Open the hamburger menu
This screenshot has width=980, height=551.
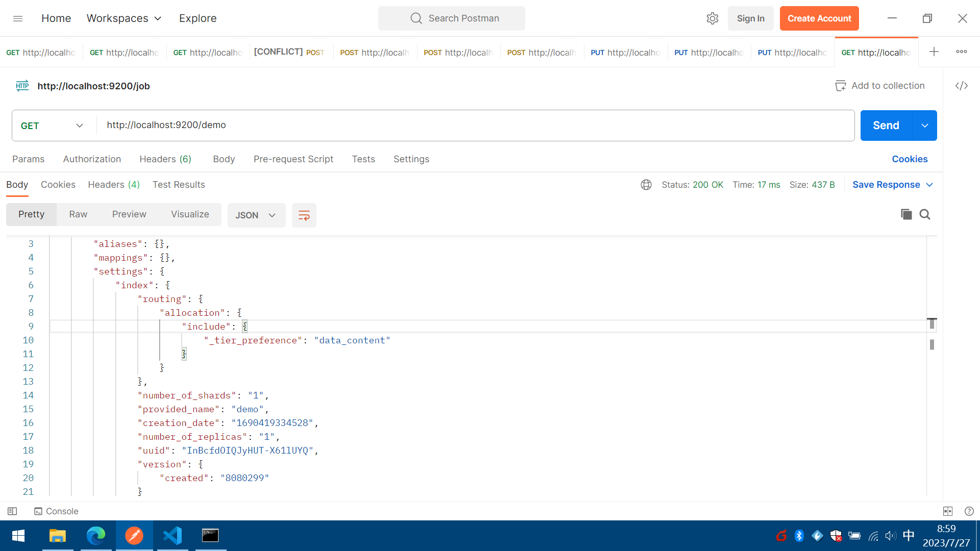click(18, 18)
